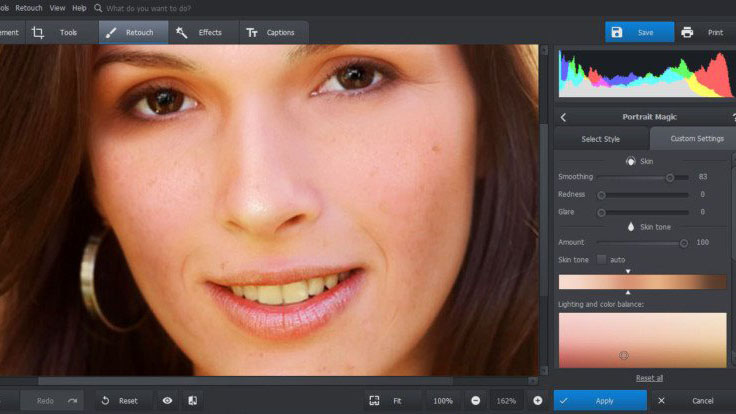Open the Effects tab
Screen dimensions: 736x414
pyautogui.click(x=199, y=32)
